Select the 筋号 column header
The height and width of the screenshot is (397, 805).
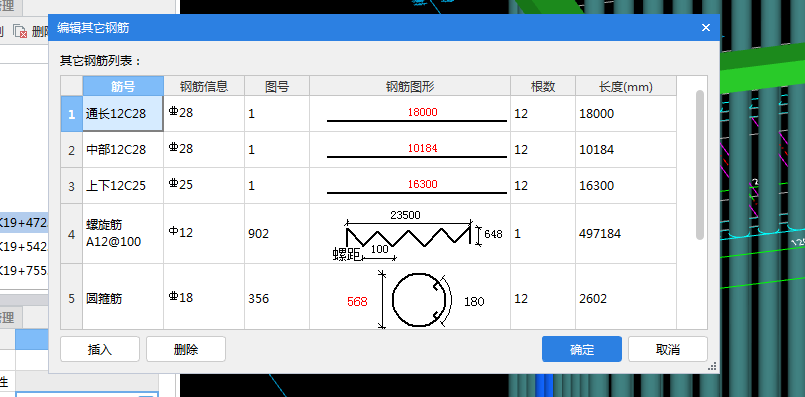pos(123,86)
